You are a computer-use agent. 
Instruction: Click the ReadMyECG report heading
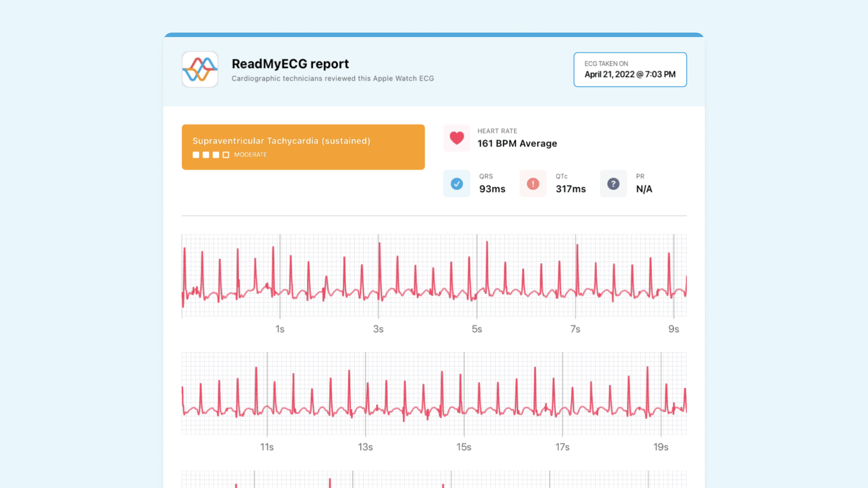coord(290,64)
